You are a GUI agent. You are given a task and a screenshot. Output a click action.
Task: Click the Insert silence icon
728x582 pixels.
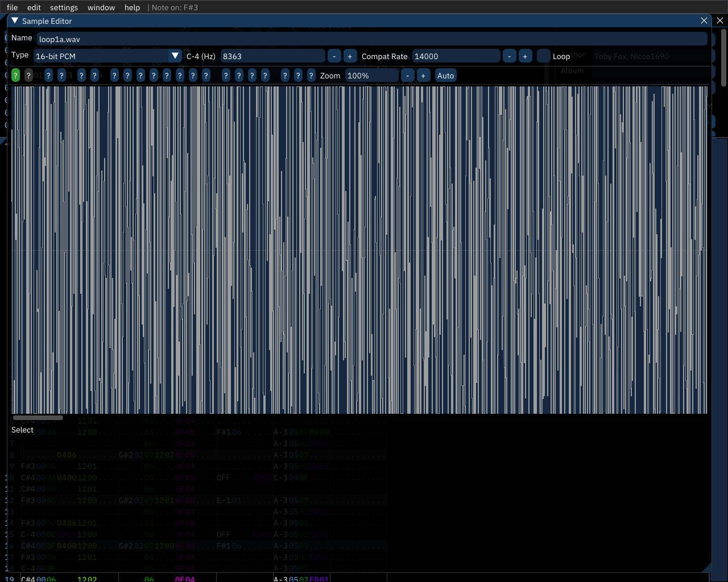pos(167,76)
